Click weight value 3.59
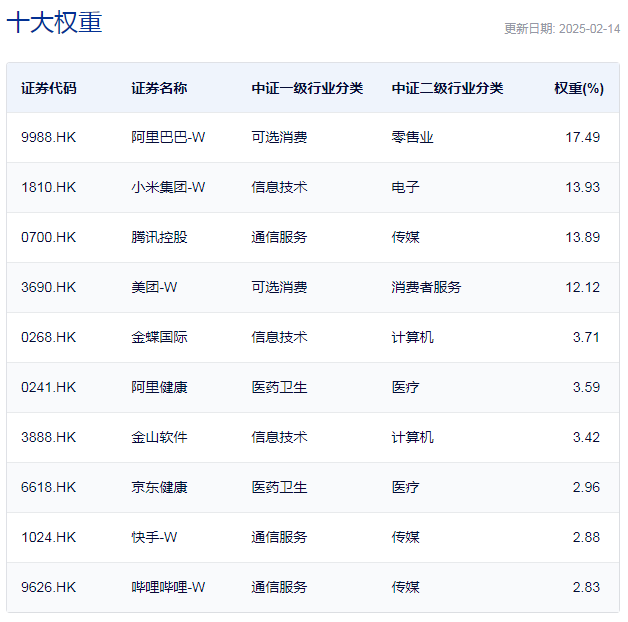 point(586,387)
